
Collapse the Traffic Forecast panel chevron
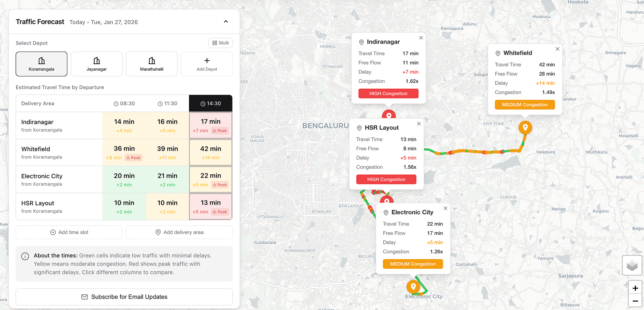coord(226,22)
